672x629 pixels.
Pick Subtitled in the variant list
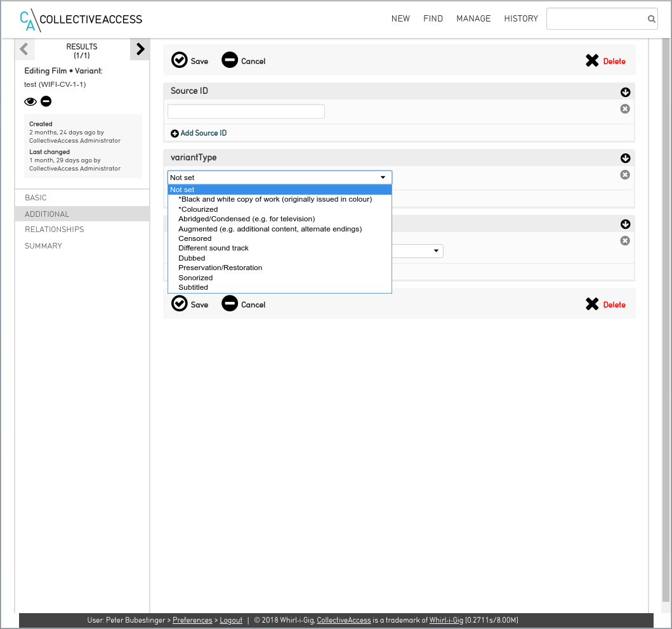pyautogui.click(x=193, y=287)
